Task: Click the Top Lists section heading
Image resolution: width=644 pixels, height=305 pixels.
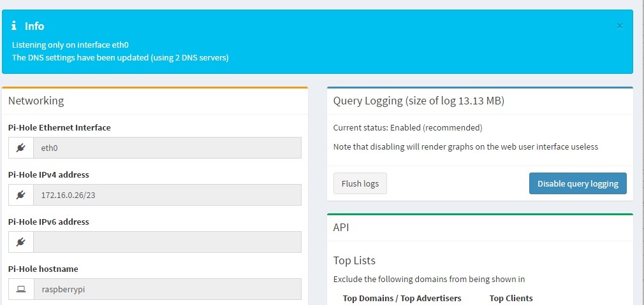Action: 355,260
